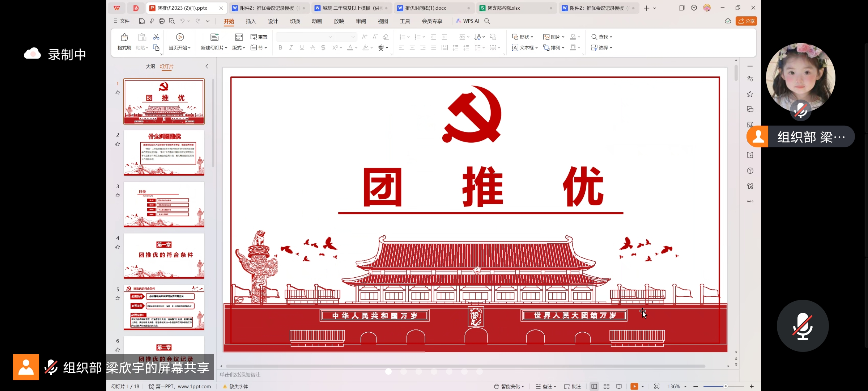Click the fit-to-window icon in status bar

pos(657,386)
